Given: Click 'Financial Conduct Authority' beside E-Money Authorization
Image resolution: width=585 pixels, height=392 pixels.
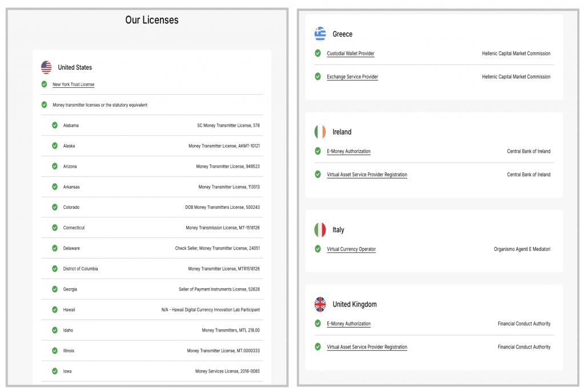Looking at the screenshot, I should (524, 324).
